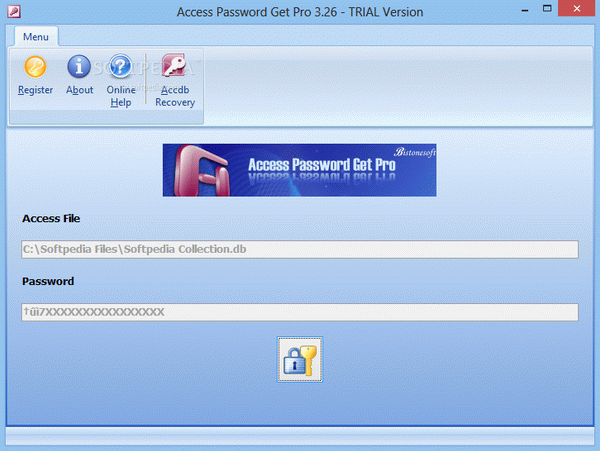600x451 pixels.
Task: Click the 'Access File' label
Action: pos(51,218)
